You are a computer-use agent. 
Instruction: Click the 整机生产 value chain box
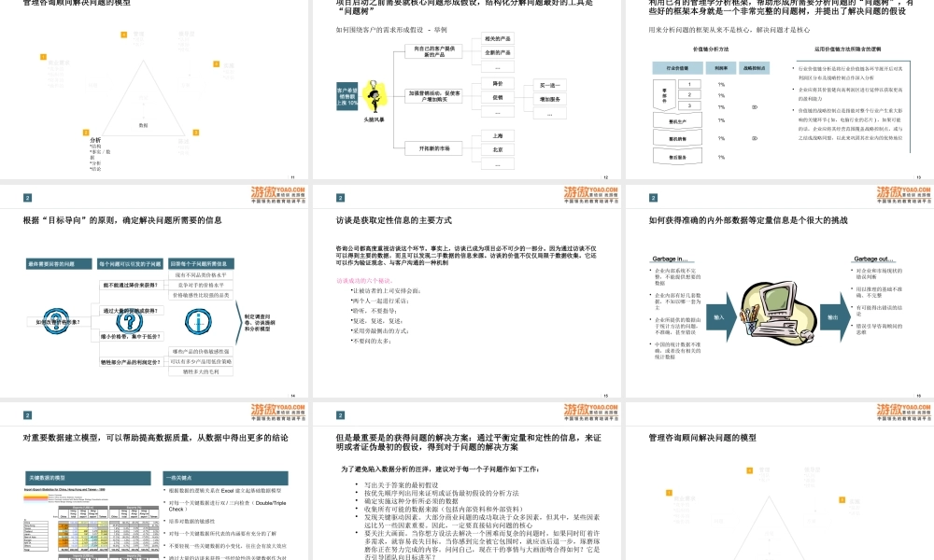tap(677, 120)
